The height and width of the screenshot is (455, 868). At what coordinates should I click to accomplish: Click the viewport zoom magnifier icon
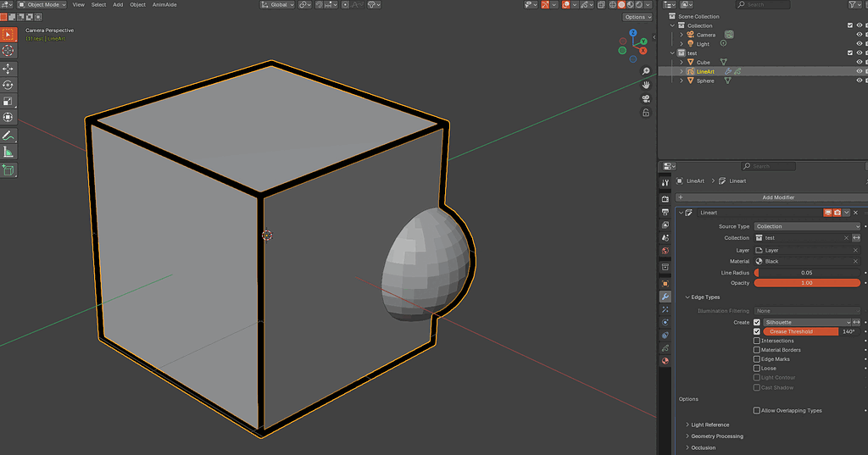pos(645,71)
